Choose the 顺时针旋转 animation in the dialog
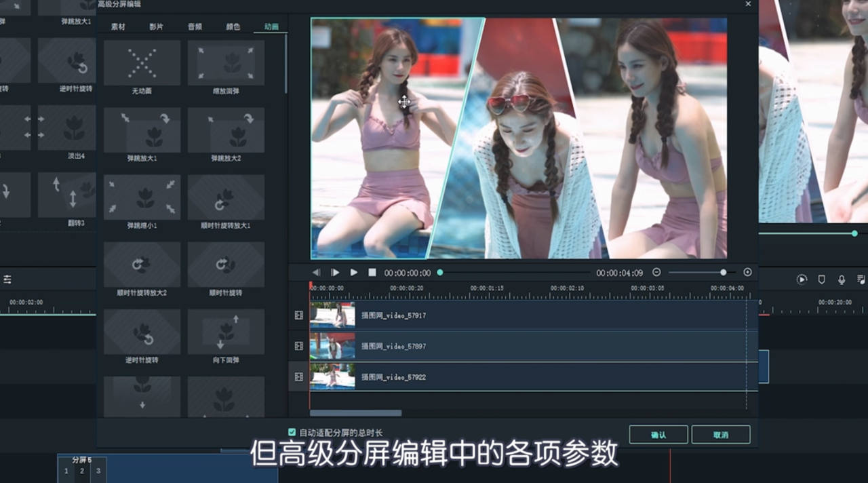Screen dimensions: 868x483 click(x=226, y=265)
